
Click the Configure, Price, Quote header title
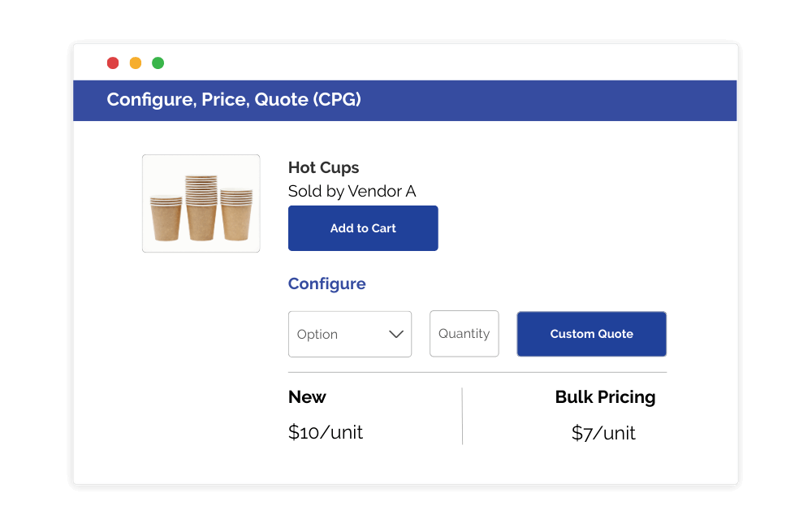[234, 100]
